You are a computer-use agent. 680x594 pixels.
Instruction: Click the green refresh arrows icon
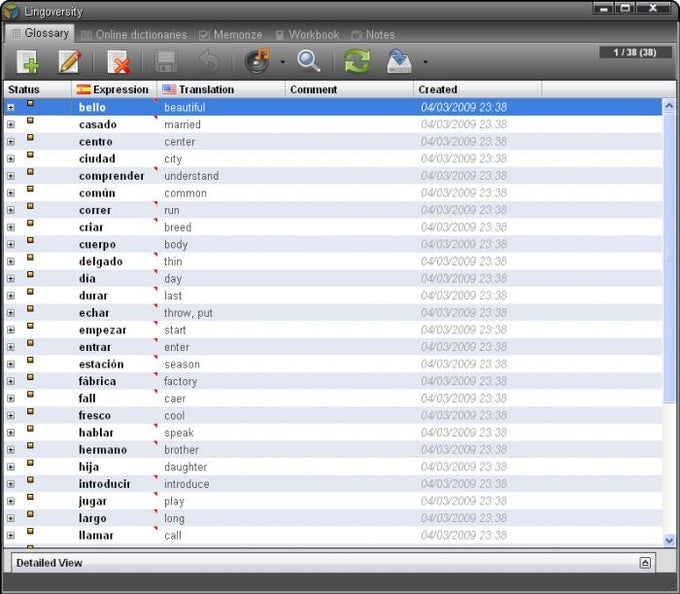357,61
